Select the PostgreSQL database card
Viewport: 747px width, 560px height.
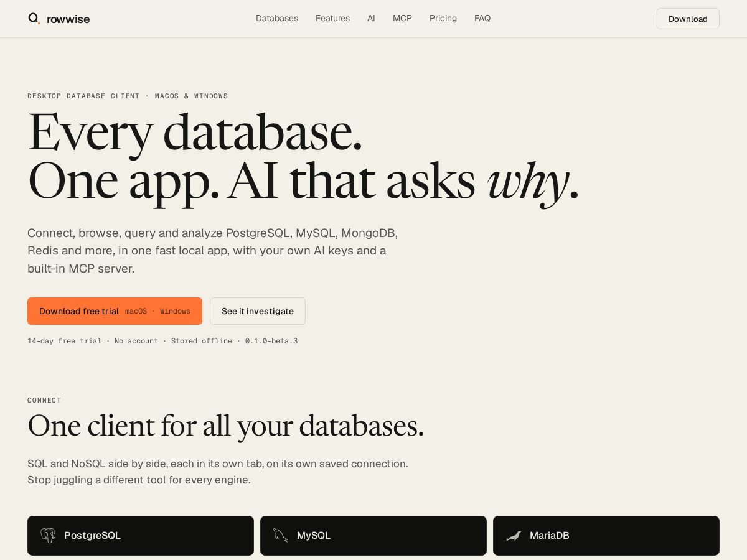pos(141,536)
